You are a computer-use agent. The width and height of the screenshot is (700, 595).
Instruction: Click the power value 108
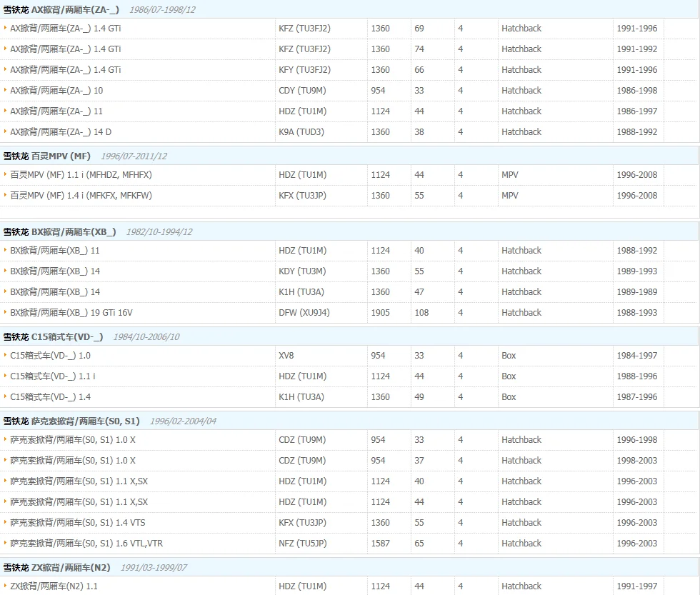tap(421, 312)
